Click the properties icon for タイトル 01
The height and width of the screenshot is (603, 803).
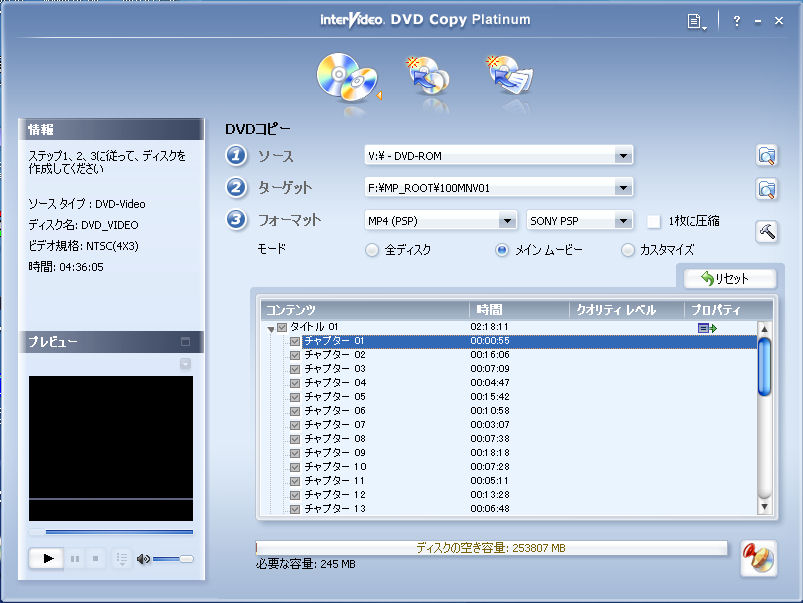(707, 328)
